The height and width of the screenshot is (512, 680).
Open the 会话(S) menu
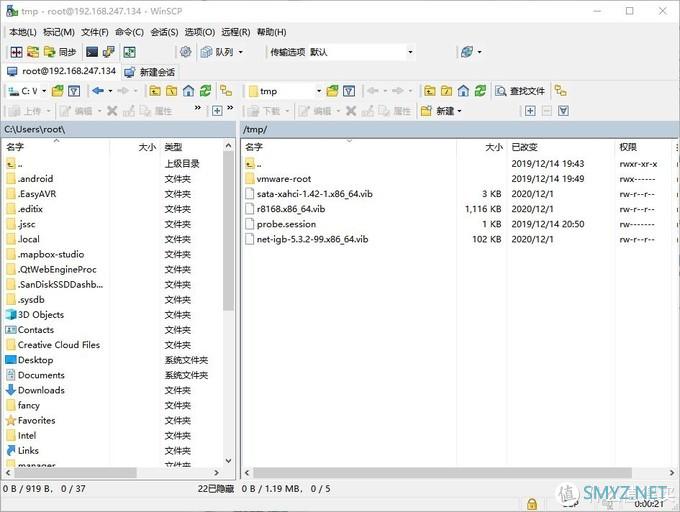pos(164,32)
